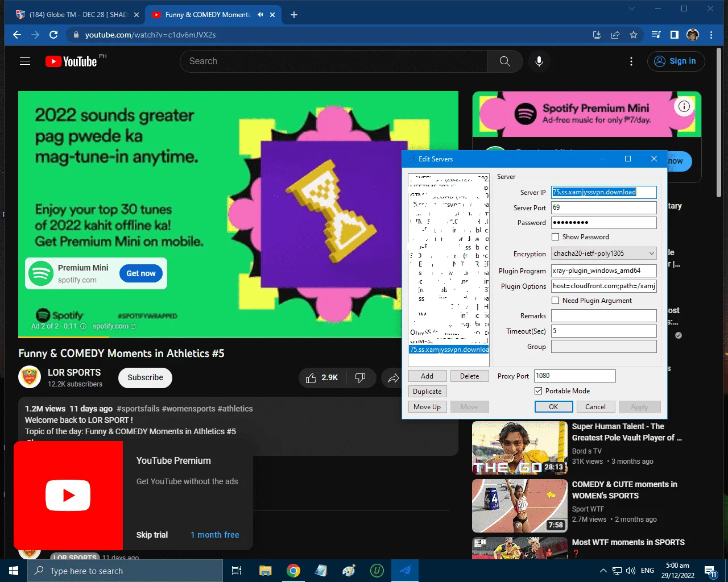
Task: Duplicate the selected server
Action: (x=427, y=392)
